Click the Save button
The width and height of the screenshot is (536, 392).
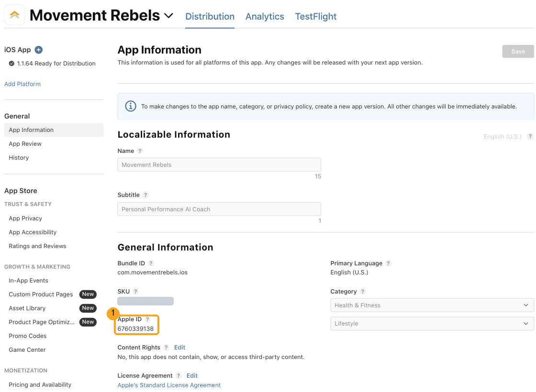click(518, 51)
